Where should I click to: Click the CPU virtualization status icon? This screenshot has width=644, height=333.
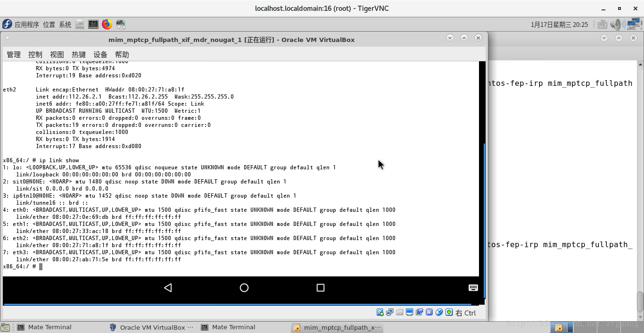coord(429,312)
